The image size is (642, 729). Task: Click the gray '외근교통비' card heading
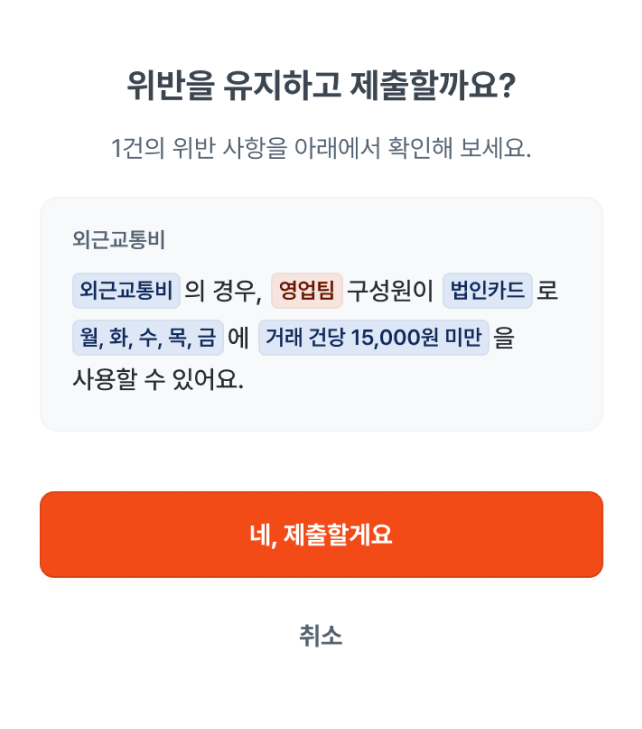(x=119, y=240)
